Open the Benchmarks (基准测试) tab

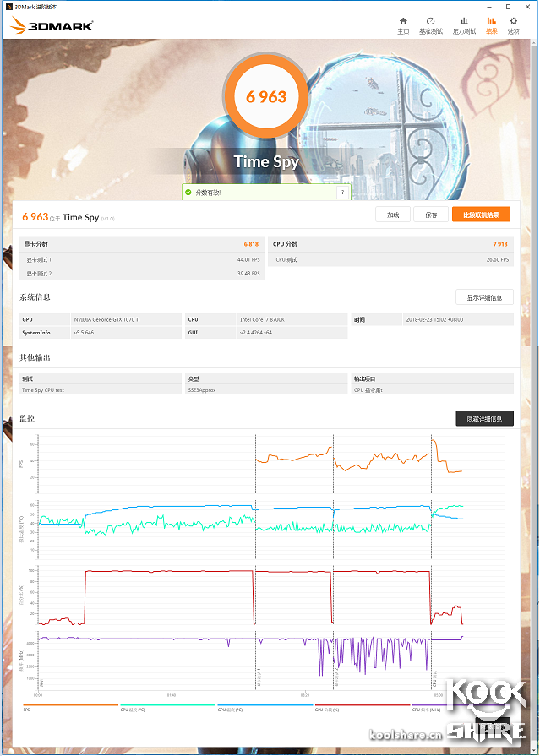(x=430, y=25)
